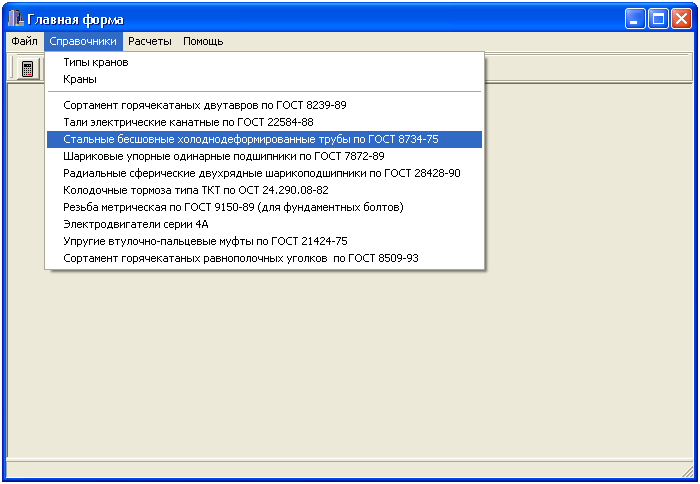
Task: Click the application icon in title bar
Action: [x=16, y=19]
